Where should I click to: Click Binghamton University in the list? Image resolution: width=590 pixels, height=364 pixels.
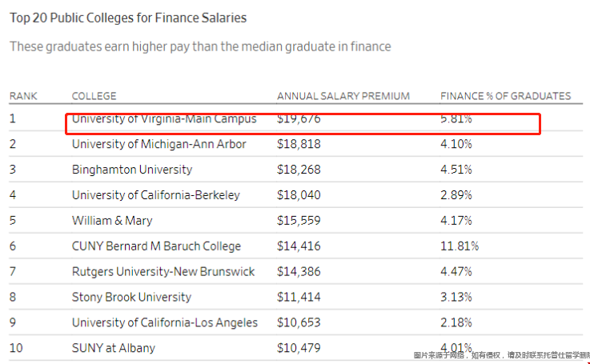coord(132,170)
